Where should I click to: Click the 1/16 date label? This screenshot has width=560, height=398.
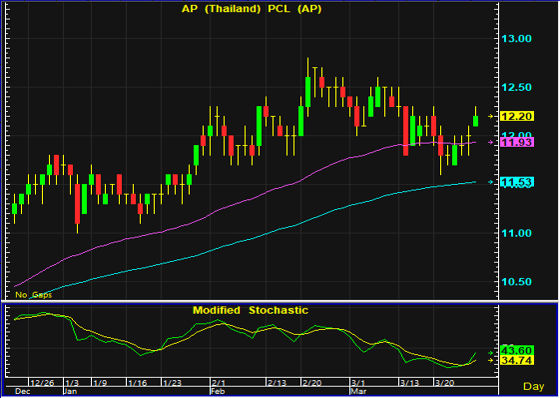tap(138, 383)
